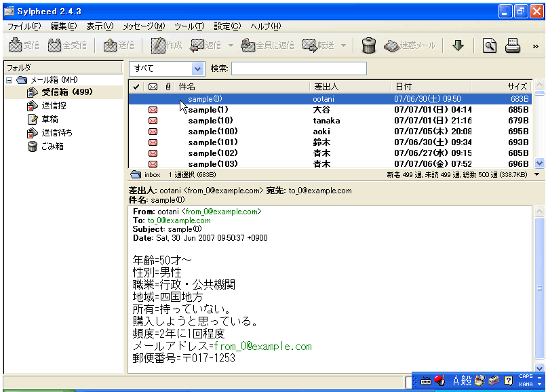Viewport: 548px width, 392px height.
Task: Click the trash can delete icon in toolbar
Action: 369,45
